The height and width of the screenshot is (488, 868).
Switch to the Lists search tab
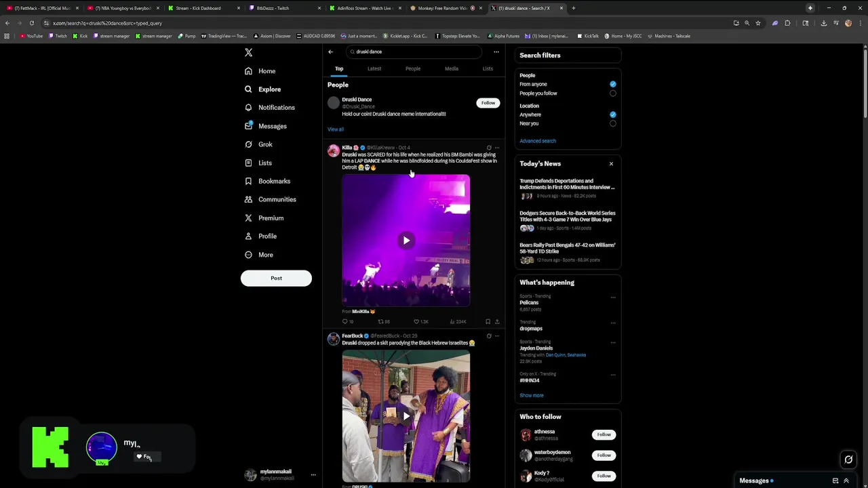pos(488,68)
